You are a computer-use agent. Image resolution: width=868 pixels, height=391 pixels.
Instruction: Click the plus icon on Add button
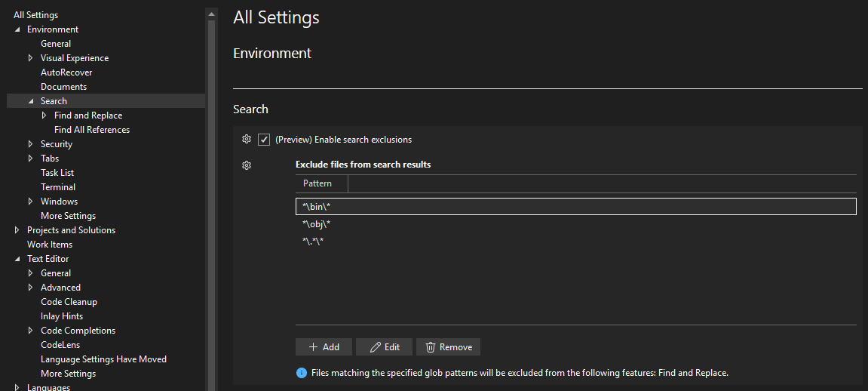coord(313,347)
